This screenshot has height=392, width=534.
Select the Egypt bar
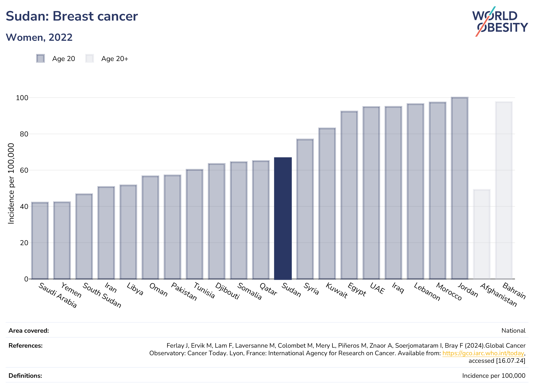tap(349, 195)
